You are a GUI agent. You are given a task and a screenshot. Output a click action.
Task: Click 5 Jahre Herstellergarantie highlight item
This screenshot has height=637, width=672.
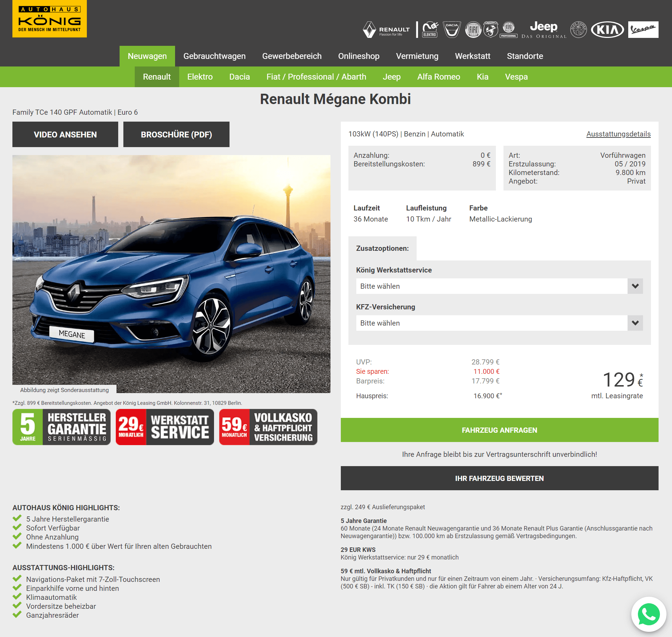[x=68, y=519]
